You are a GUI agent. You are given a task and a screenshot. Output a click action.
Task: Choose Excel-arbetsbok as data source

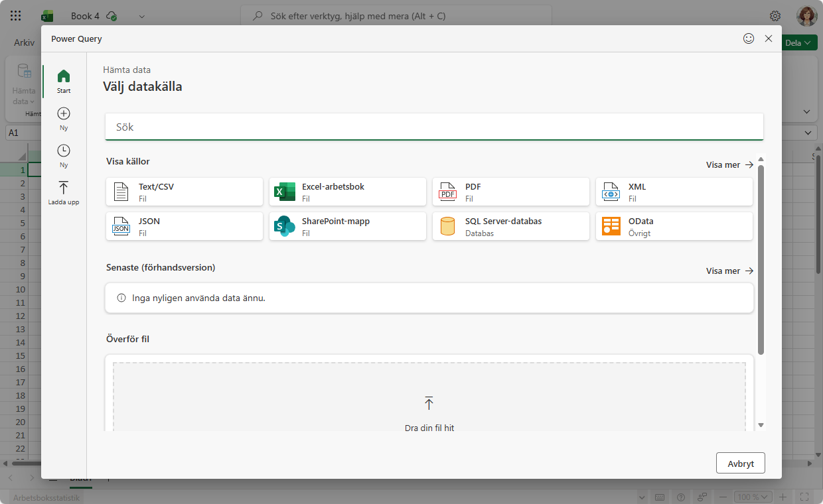(347, 192)
